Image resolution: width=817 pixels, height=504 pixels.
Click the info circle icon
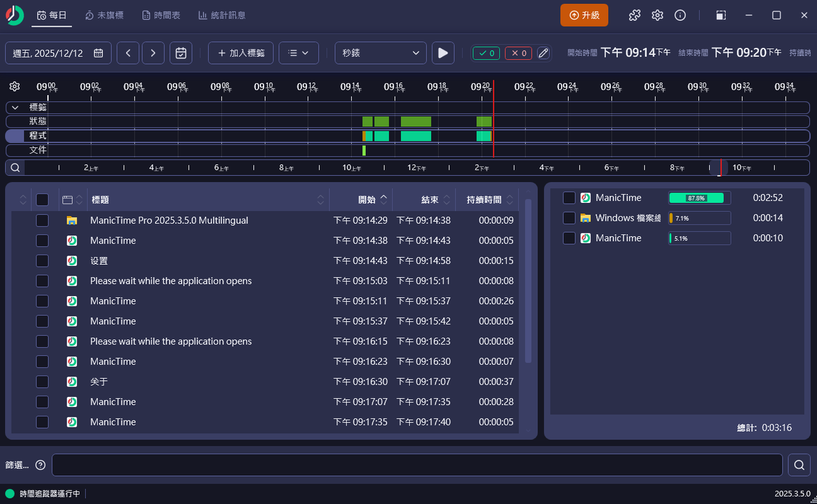680,15
